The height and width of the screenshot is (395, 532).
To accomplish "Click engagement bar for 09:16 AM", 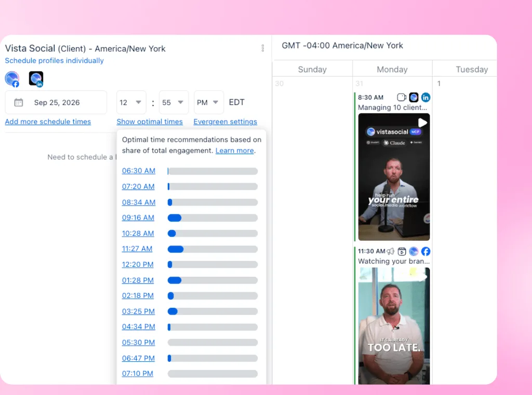I will tap(212, 217).
